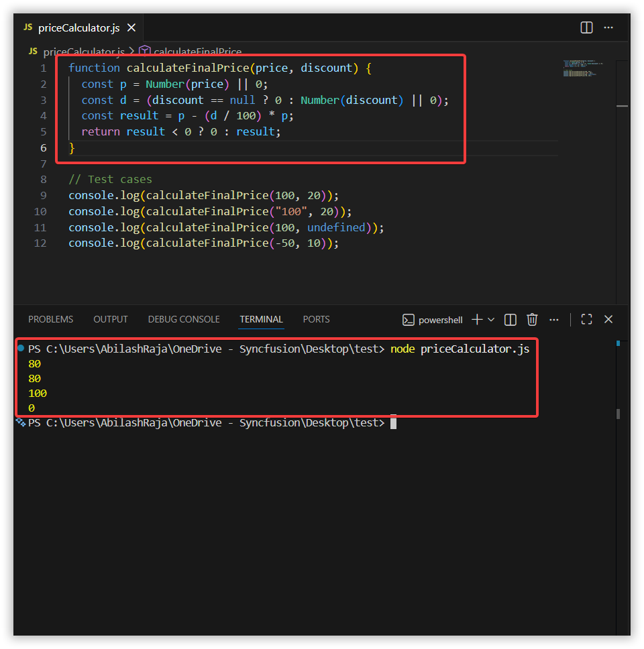Click line number 12 in the gutter
This screenshot has width=644, height=649.
[x=40, y=243]
